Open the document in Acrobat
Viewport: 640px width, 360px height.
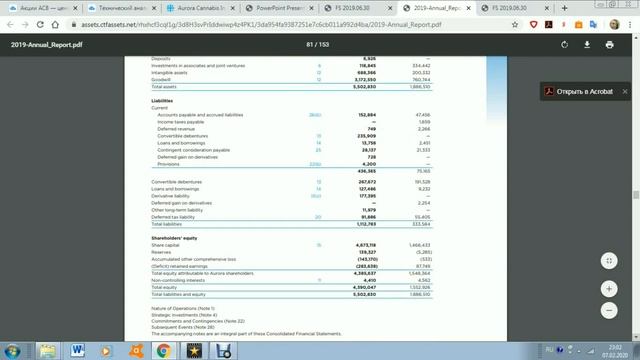click(x=580, y=91)
